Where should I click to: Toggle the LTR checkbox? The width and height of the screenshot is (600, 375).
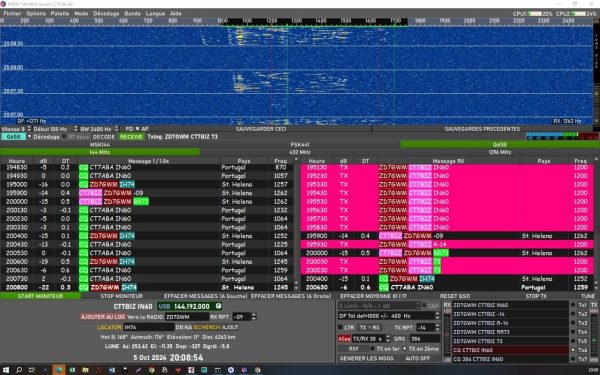340,328
